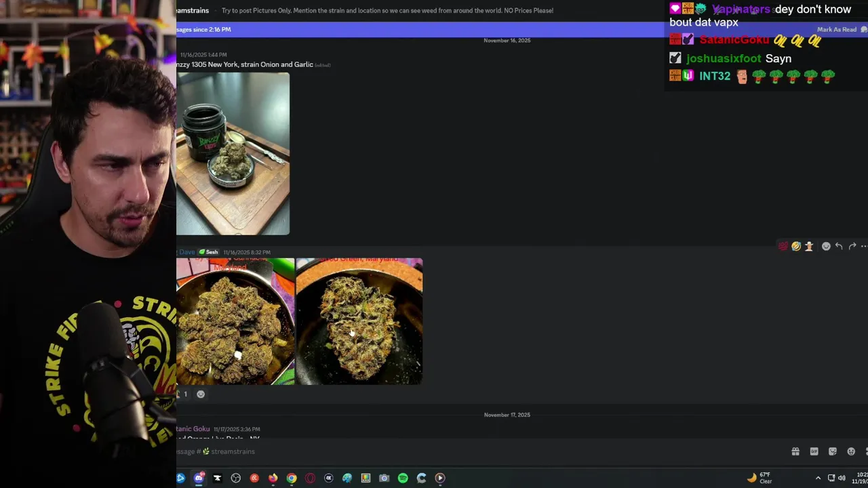Viewport: 868px width, 488px height.
Task: Click streamstrains channel name in header
Action: [193, 10]
